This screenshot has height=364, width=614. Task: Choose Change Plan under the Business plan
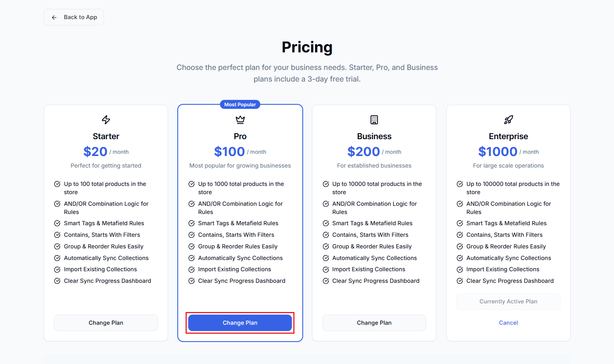click(x=374, y=322)
